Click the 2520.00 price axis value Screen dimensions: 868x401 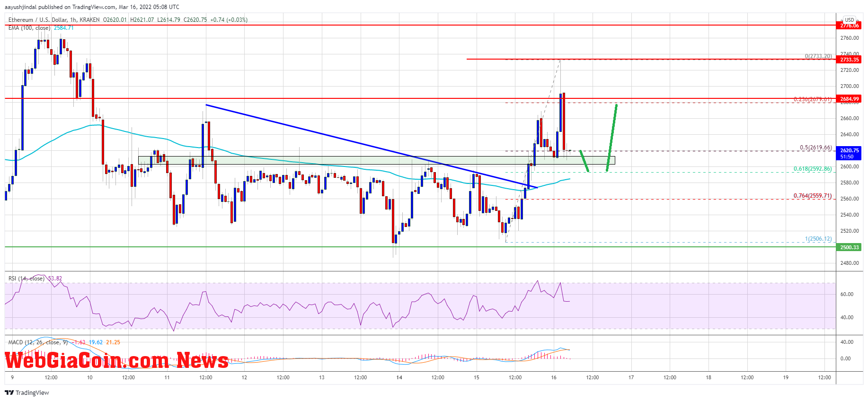point(849,231)
